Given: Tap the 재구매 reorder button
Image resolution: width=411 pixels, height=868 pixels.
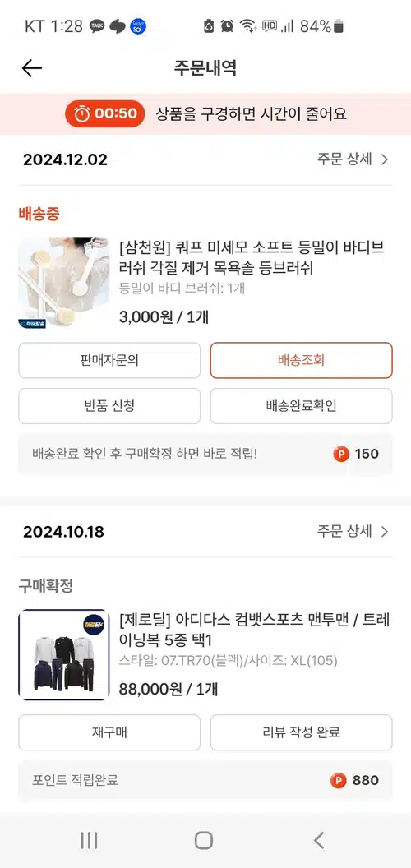Looking at the screenshot, I should 109,732.
